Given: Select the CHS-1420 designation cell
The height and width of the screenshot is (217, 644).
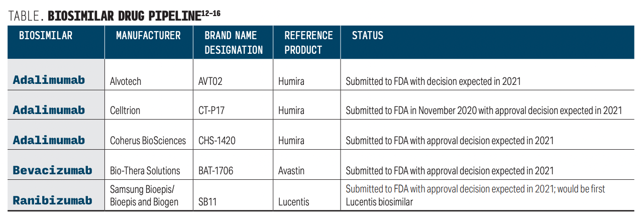Looking at the screenshot, I should pyautogui.click(x=217, y=141).
